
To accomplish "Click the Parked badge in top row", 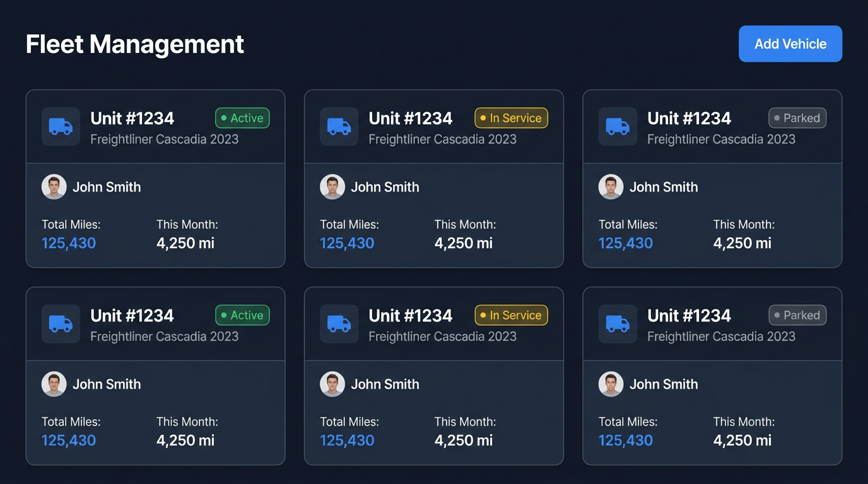I will click(797, 118).
